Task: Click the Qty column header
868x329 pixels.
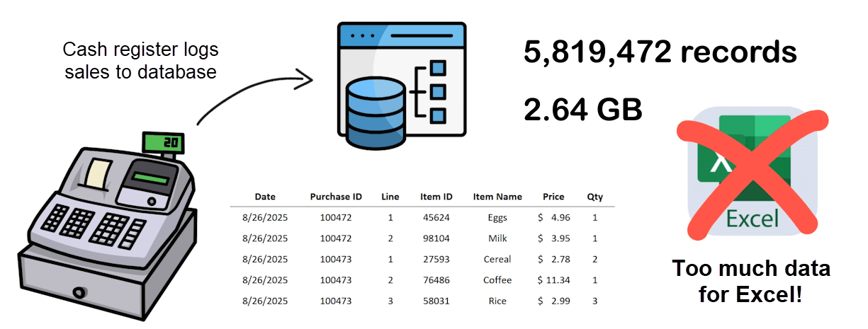Action: 594,197
